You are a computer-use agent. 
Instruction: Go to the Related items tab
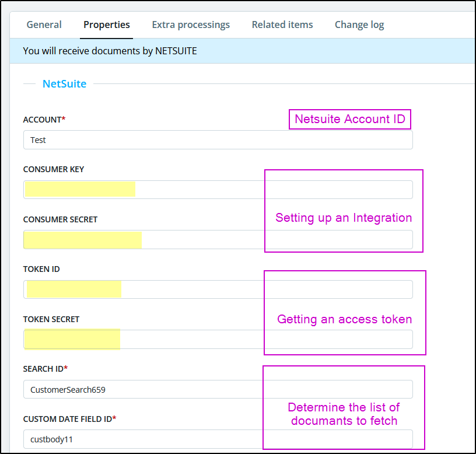(282, 25)
